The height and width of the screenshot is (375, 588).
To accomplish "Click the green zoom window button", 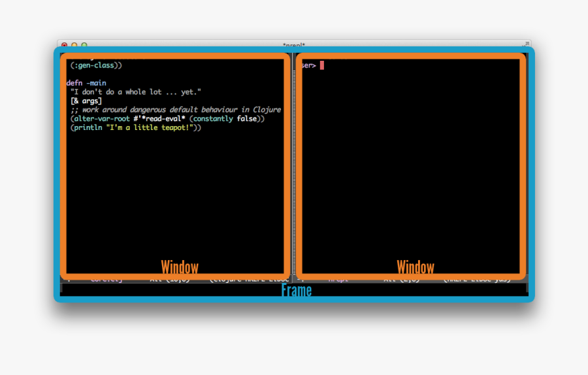I will pos(84,45).
